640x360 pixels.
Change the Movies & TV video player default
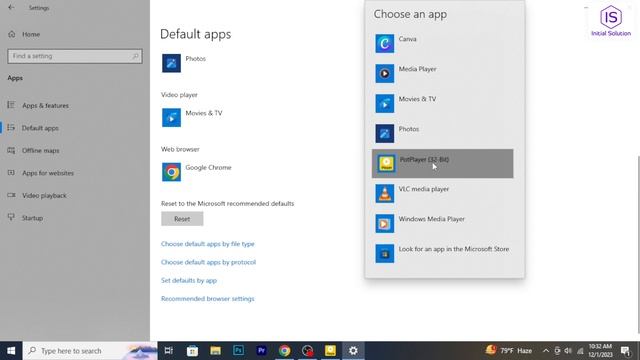tap(192, 118)
